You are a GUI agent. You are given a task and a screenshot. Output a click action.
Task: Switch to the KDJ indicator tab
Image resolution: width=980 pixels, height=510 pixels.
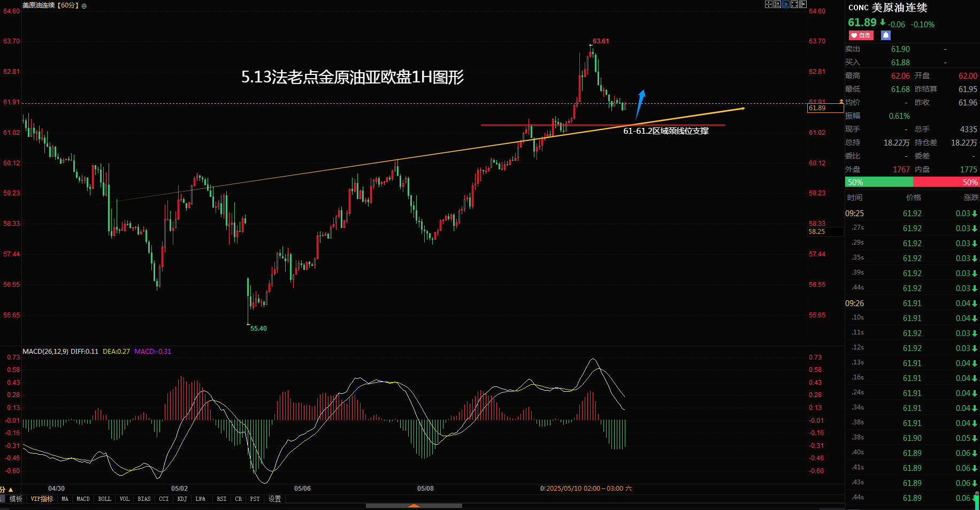click(x=182, y=499)
